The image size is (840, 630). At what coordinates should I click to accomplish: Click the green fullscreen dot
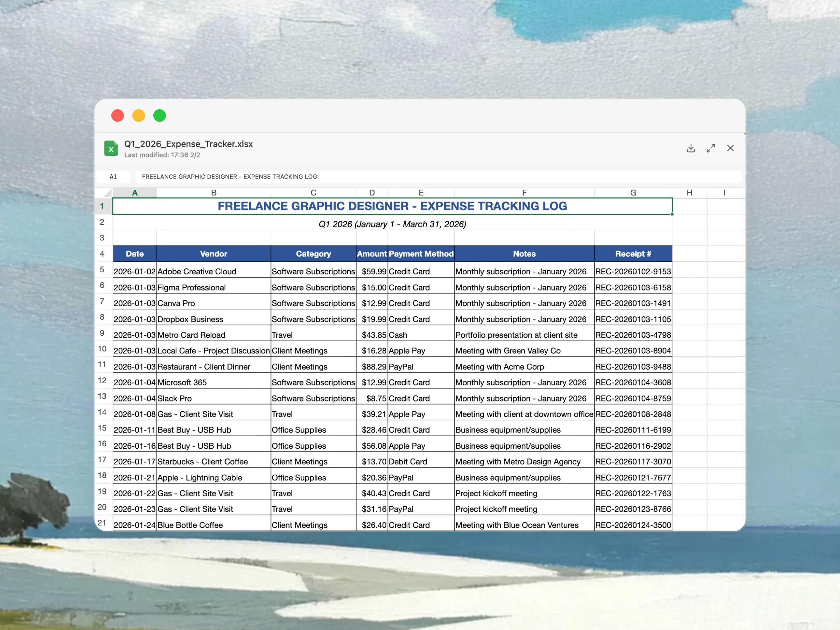[160, 115]
